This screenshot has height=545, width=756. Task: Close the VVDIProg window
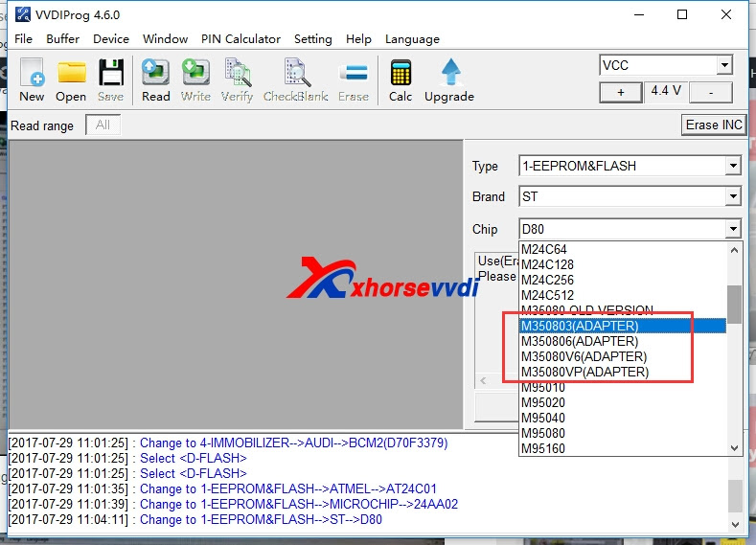click(x=726, y=15)
